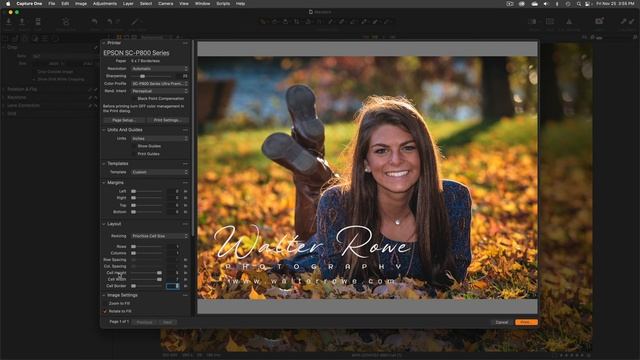The height and width of the screenshot is (360, 640).
Task: Enable Print Guides checkbox
Action: point(134,154)
